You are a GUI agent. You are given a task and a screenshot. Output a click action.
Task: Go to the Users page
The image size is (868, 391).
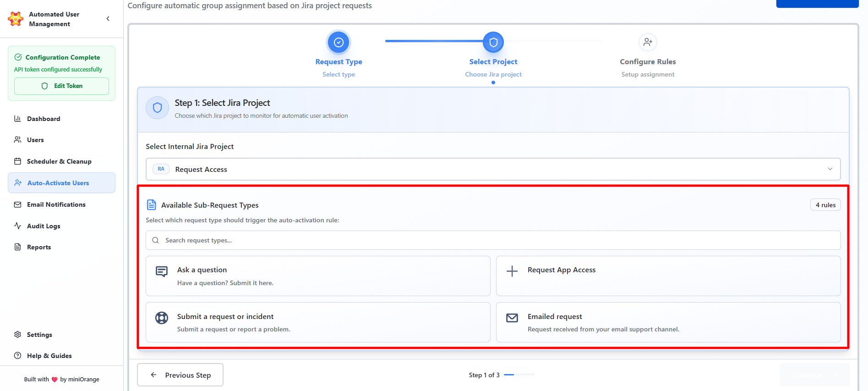click(61, 140)
